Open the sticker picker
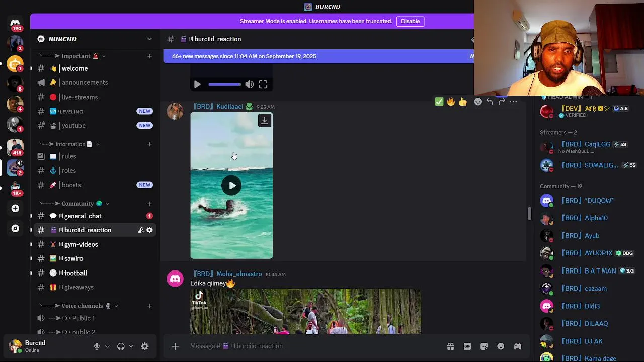Screen dimensions: 644x362 pyautogui.click(x=484, y=346)
